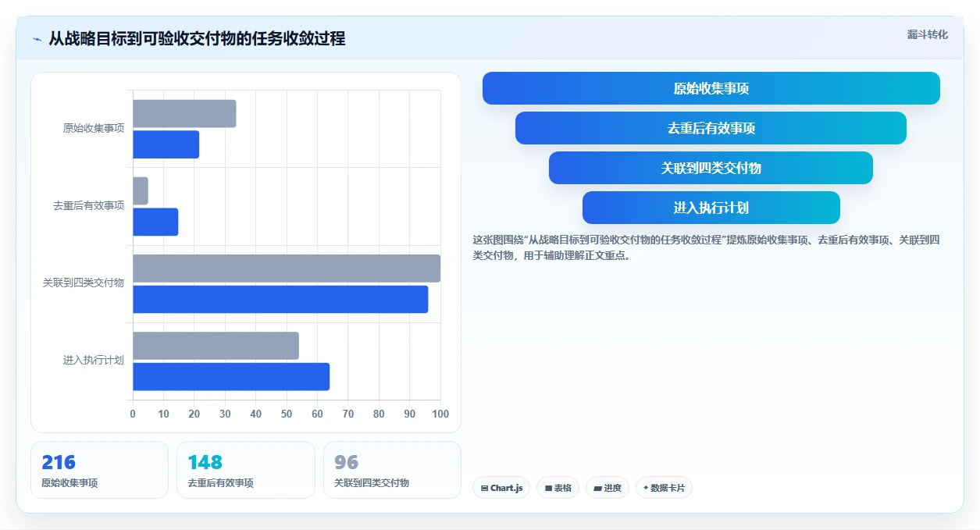Click the 表格 tag chip
This screenshot has height=530, width=980.
pos(558,488)
